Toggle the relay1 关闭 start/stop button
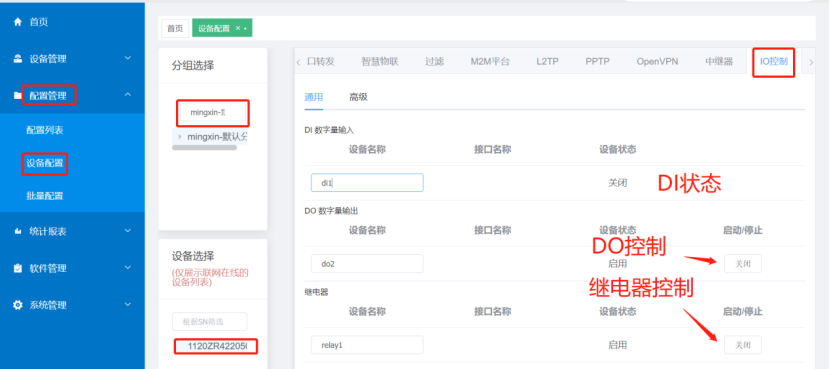 click(x=743, y=345)
